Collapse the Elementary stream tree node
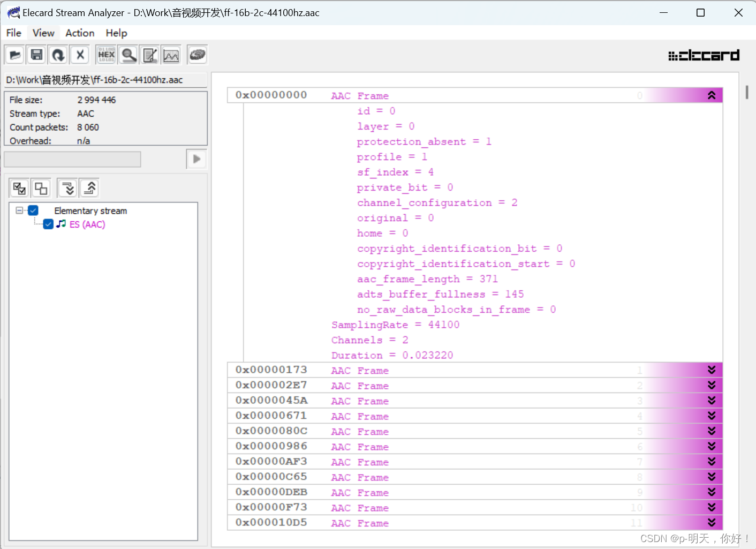Screen dimensions: 756x549 pos(19,210)
